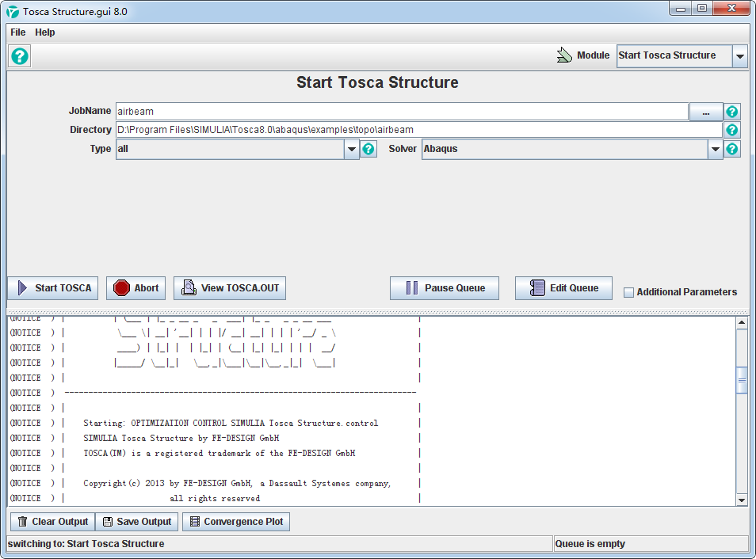Open the Type combo box showing all
This screenshot has height=559, width=756.
237,150
